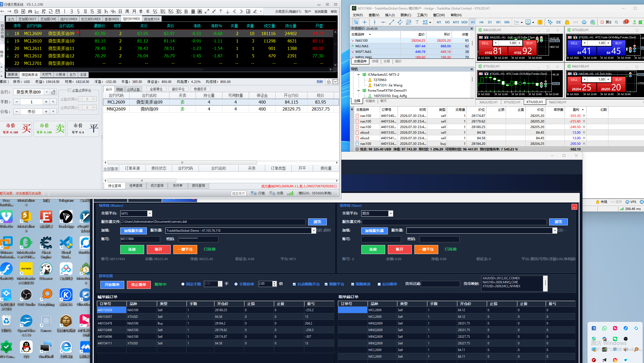Screen dimensions: 644x363
Task: Select the text label tool in MT5
Action: (417, 22)
